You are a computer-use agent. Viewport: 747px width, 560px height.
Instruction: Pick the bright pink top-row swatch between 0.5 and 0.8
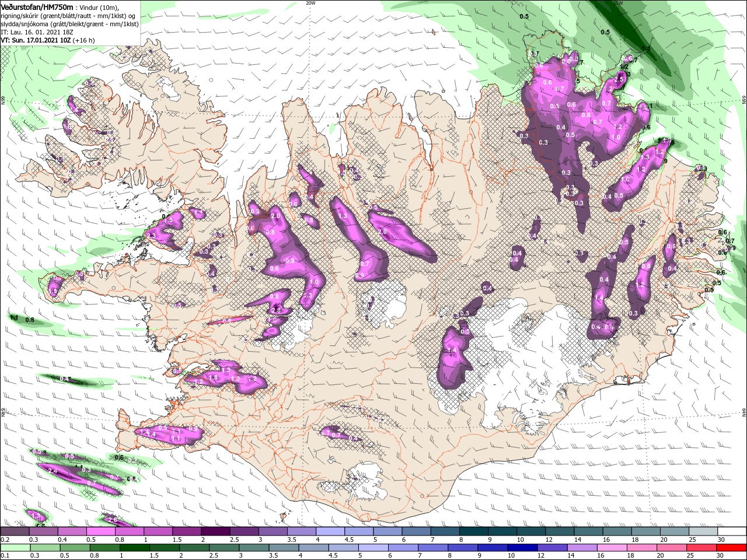pyautogui.click(x=100, y=531)
